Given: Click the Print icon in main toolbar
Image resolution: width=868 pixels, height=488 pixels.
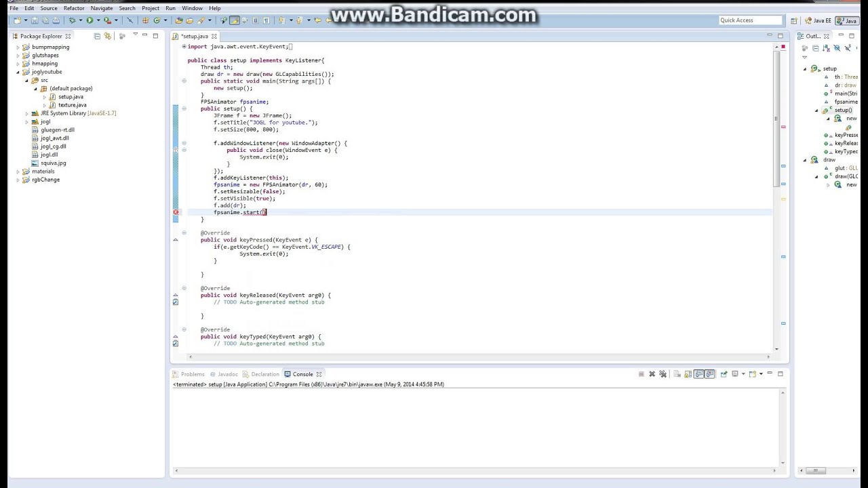Looking at the screenshot, I should point(56,20).
